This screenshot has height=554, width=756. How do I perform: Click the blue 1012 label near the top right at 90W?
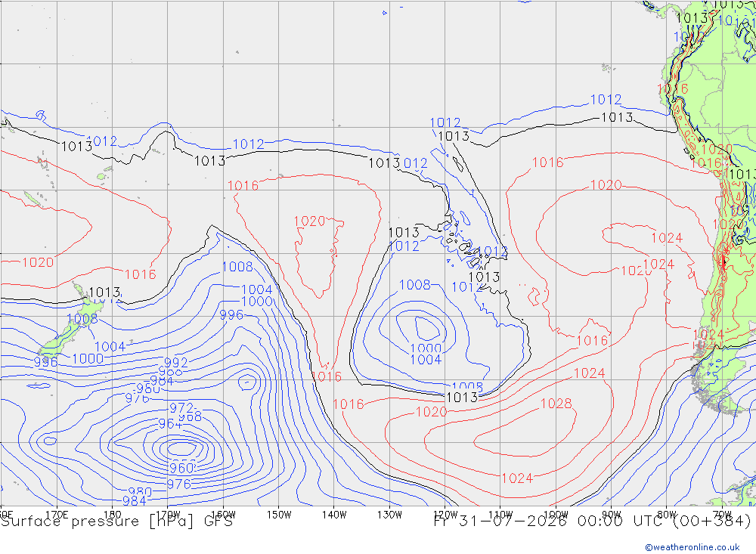606,99
